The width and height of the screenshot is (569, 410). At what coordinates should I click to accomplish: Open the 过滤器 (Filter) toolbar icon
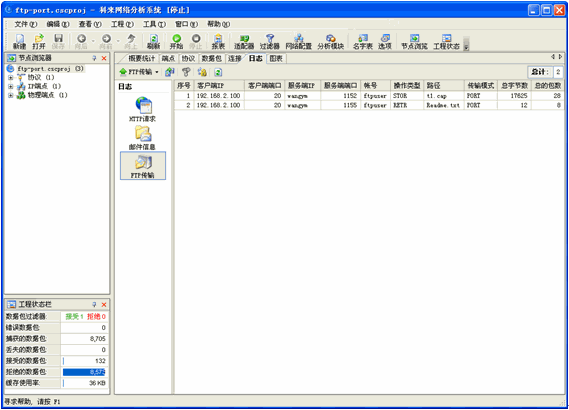[270, 42]
